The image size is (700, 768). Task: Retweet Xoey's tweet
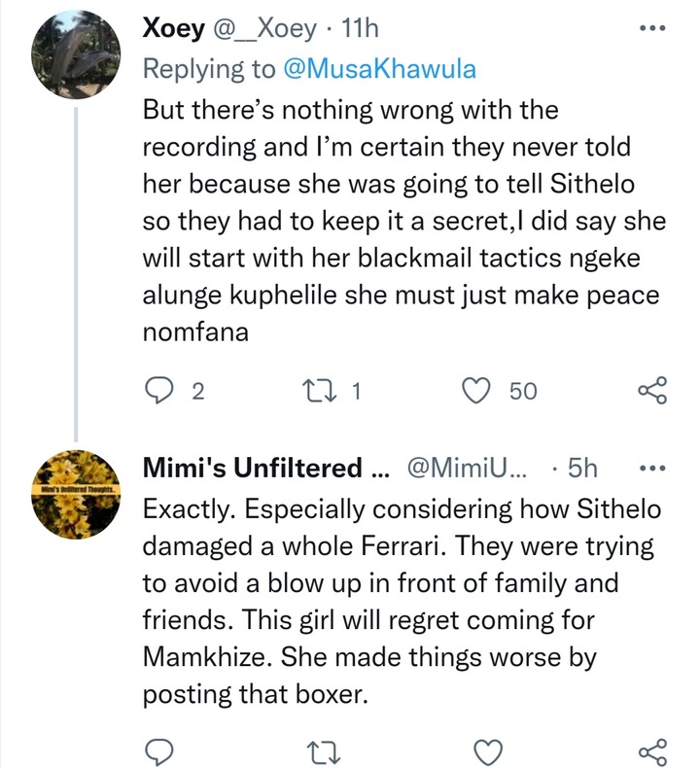click(x=321, y=391)
